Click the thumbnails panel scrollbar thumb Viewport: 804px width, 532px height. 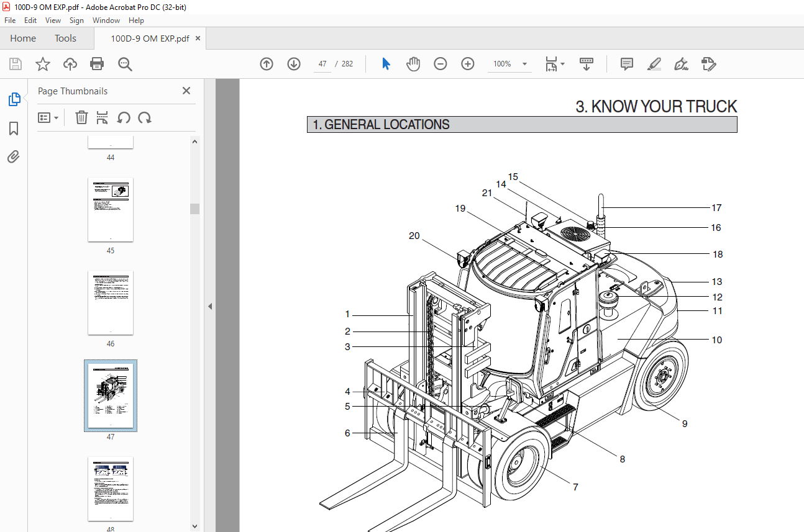coord(195,209)
